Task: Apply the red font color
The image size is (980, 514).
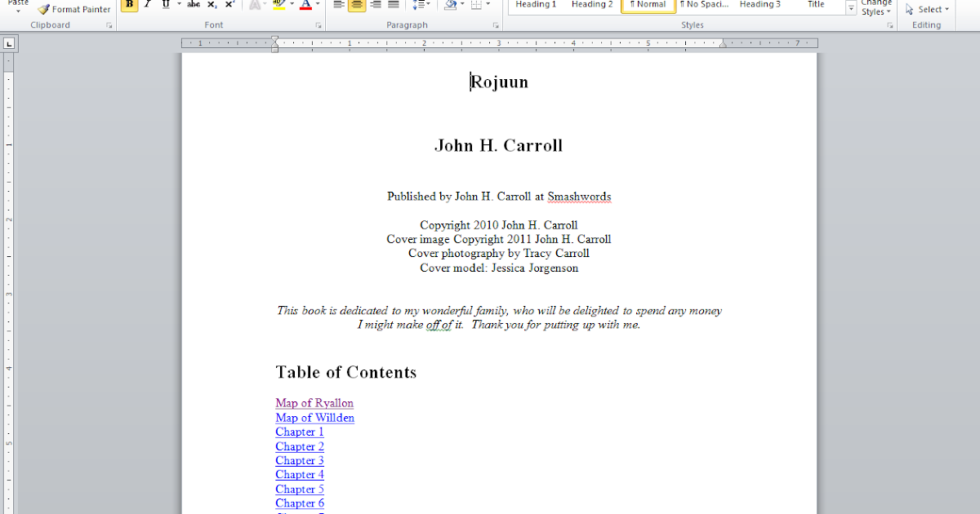Action: point(305,5)
